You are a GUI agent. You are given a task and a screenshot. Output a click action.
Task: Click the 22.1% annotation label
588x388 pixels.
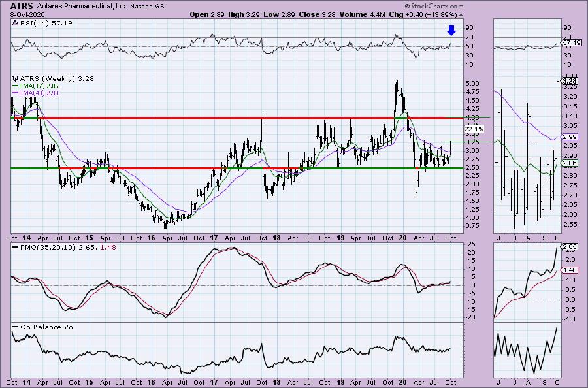[474, 129]
